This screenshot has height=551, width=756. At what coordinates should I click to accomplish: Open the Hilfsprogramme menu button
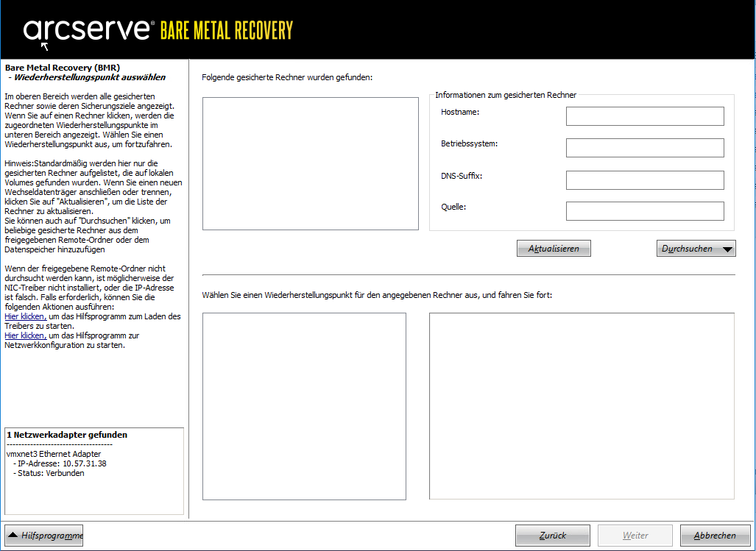[x=44, y=535]
